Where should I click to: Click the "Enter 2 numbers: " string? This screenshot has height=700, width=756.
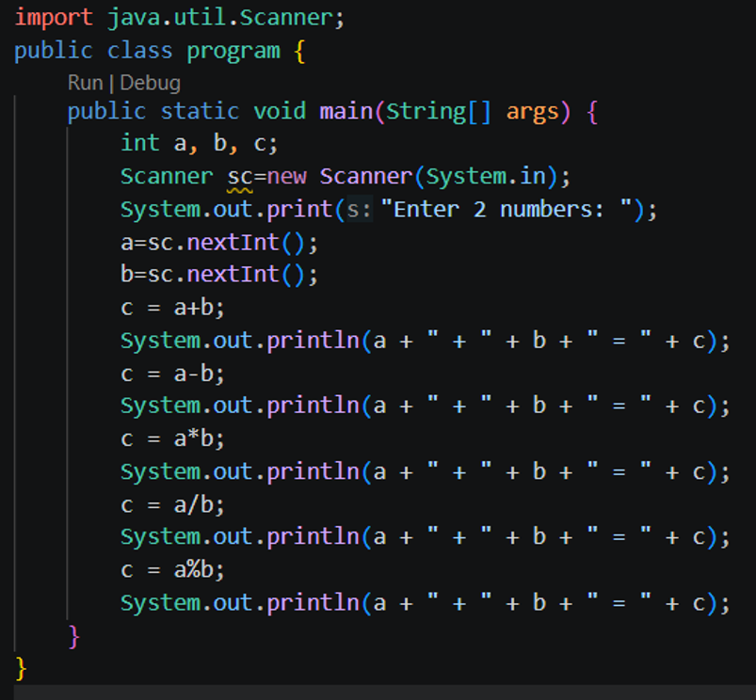click(507, 210)
